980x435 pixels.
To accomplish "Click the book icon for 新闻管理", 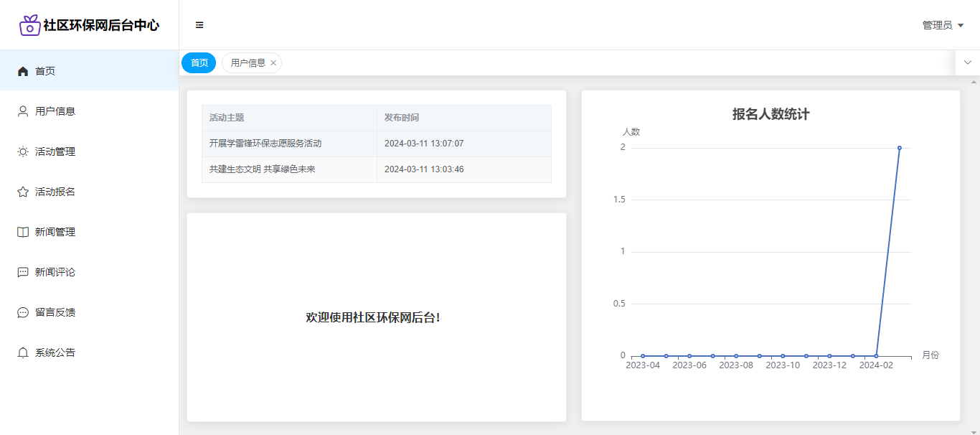I will pyautogui.click(x=23, y=232).
